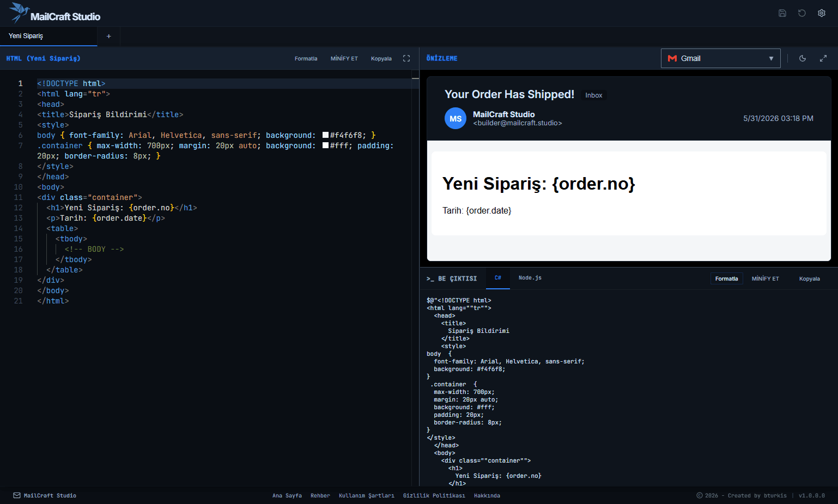Click 'Created by bturkis' footer text
This screenshot has height=504, width=838.
(757, 496)
